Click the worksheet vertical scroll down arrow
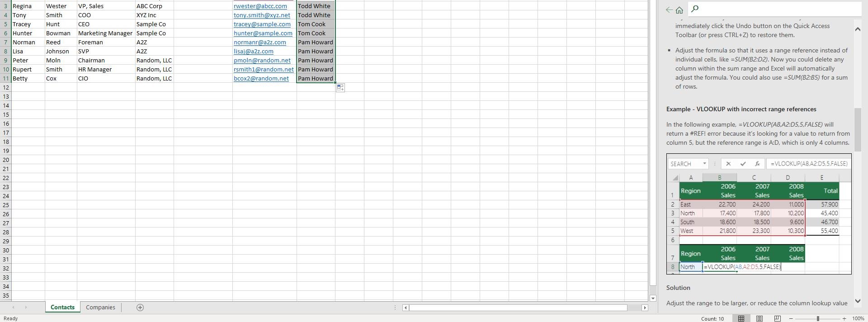868x322 pixels. point(653,298)
